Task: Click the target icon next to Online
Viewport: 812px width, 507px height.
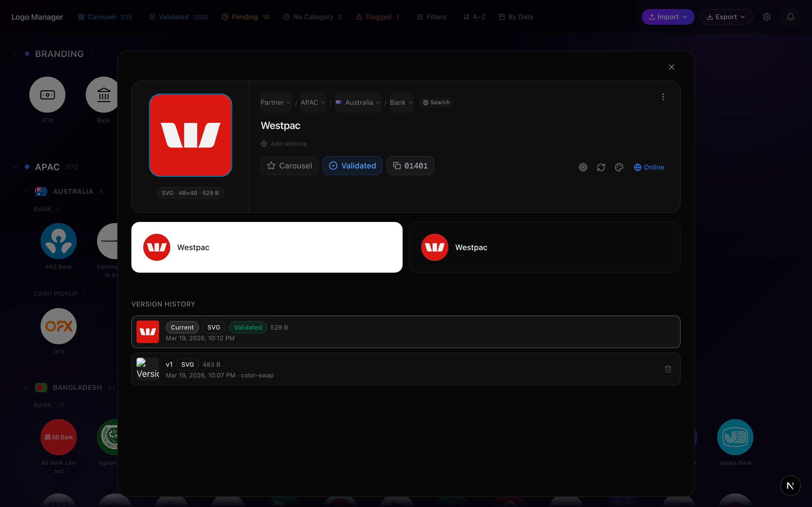Action: coord(583,167)
